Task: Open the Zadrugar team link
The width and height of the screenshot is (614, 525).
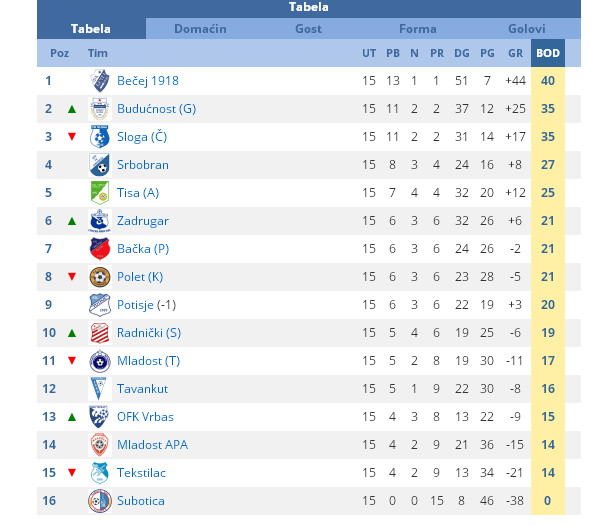Action: pyautogui.click(x=143, y=221)
